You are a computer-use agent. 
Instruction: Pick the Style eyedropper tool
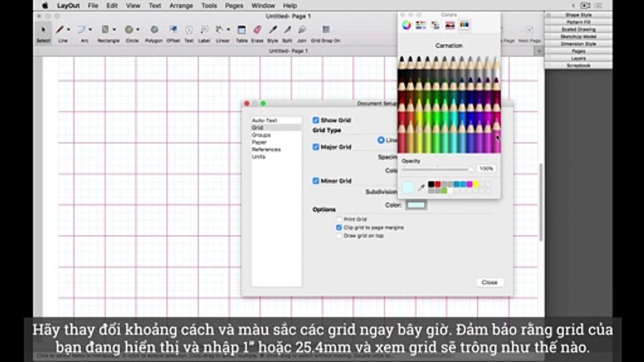point(273,30)
